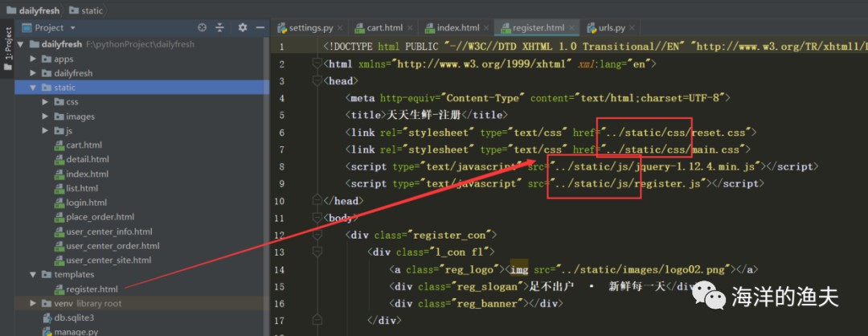Click the collapse all icon in Project panel
The image size is (868, 336).
[219, 27]
